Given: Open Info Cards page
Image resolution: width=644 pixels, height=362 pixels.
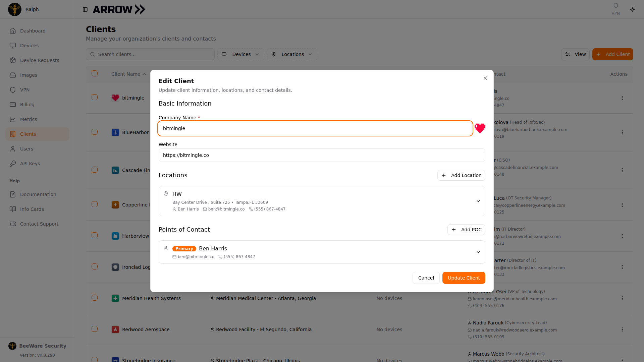Looking at the screenshot, I should (x=37, y=209).
